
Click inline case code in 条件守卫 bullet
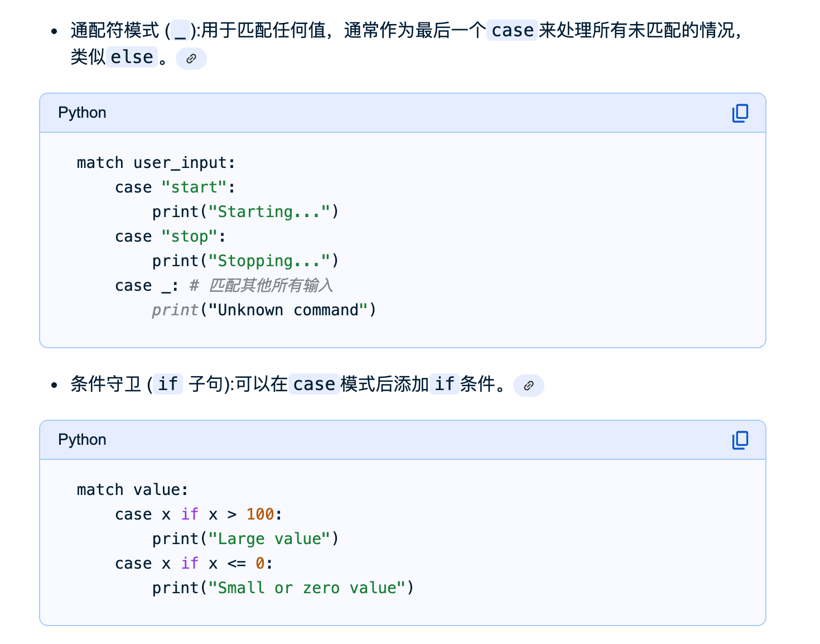point(314,384)
